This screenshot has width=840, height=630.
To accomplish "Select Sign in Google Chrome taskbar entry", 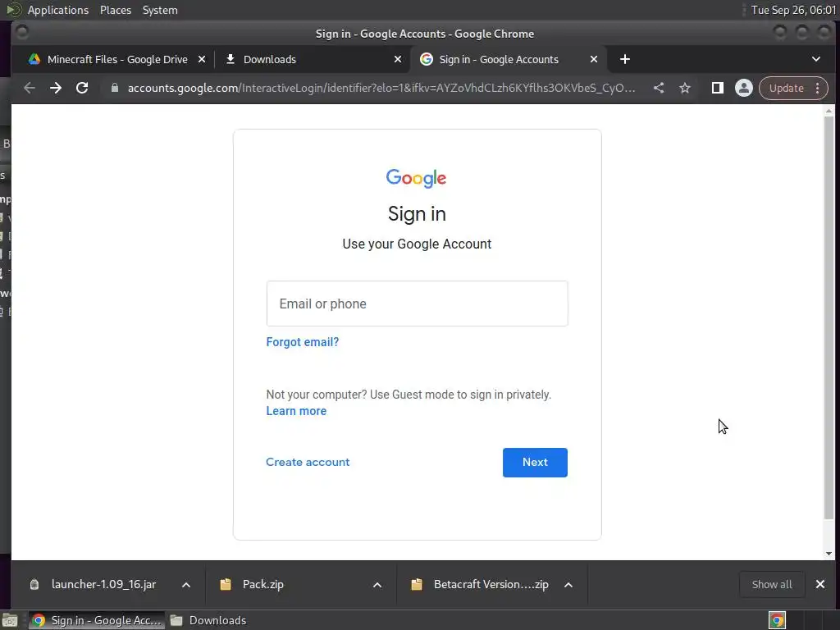I will [x=97, y=620].
